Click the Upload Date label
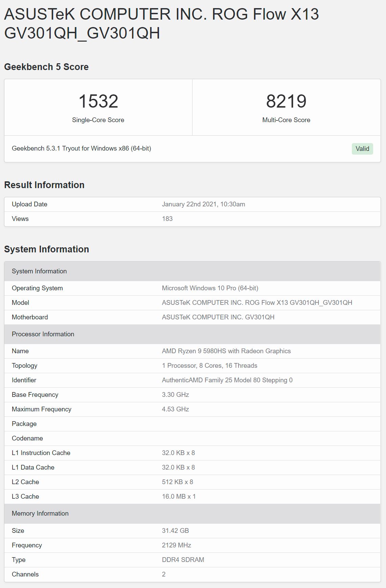 tap(29, 204)
